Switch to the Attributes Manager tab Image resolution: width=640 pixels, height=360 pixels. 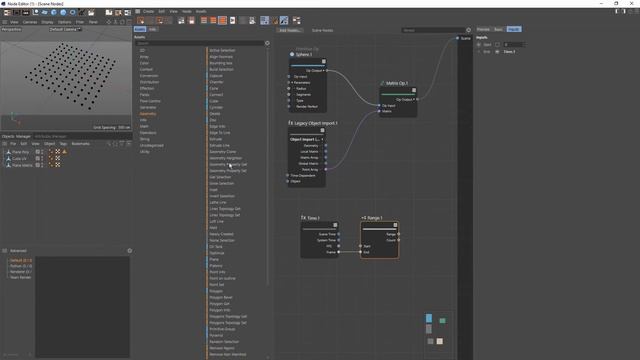[x=50, y=136]
